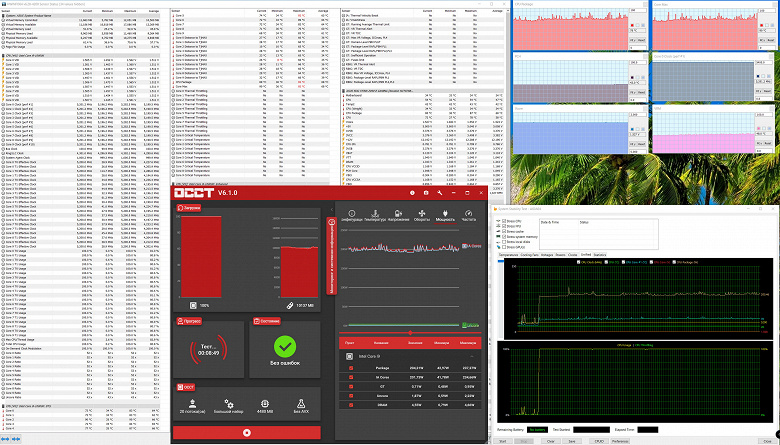Switch to the Обороты fan tab
Viewport: 780px width, 445px height.
[x=422, y=216]
